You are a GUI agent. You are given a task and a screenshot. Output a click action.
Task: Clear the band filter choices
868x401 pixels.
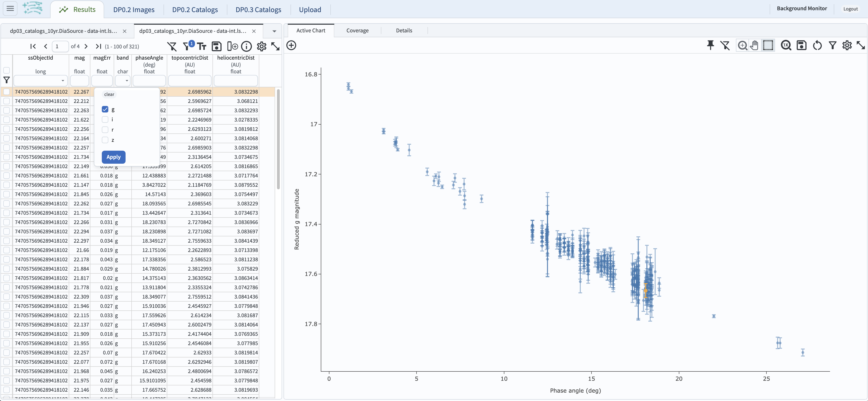[x=109, y=94]
